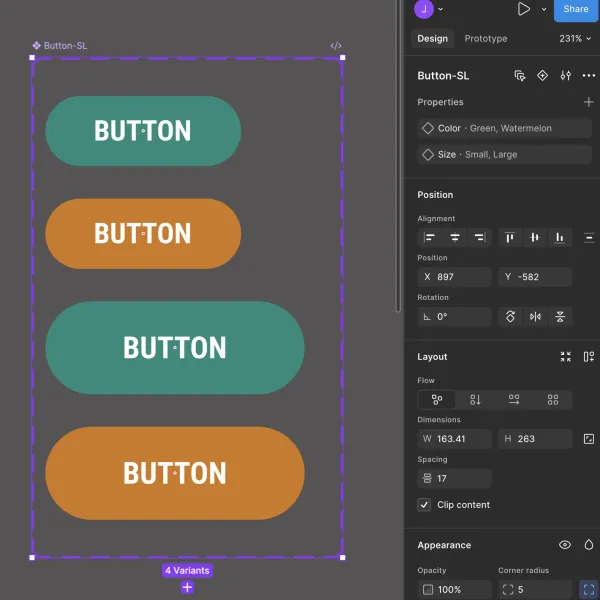Open the present options chevron
Viewport: 600px width, 600px height.
544,9
